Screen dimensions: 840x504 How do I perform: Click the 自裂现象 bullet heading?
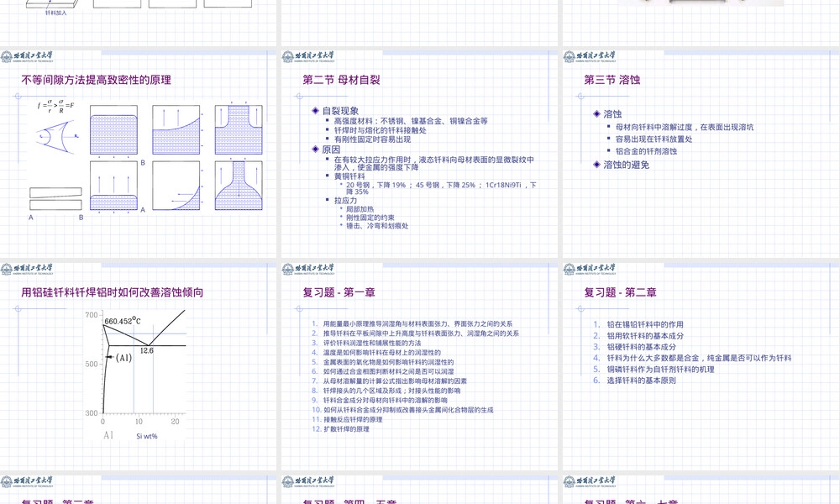(x=340, y=111)
